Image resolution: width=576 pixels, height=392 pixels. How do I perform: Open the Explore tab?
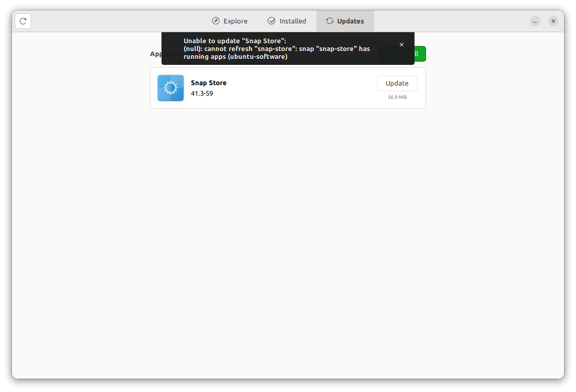(230, 21)
